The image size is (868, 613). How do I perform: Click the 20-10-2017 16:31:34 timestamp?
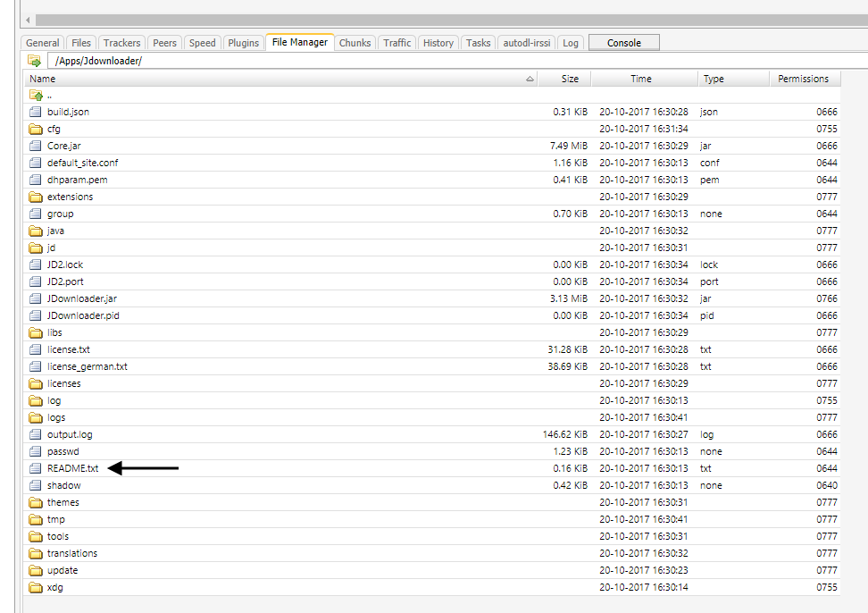644,129
